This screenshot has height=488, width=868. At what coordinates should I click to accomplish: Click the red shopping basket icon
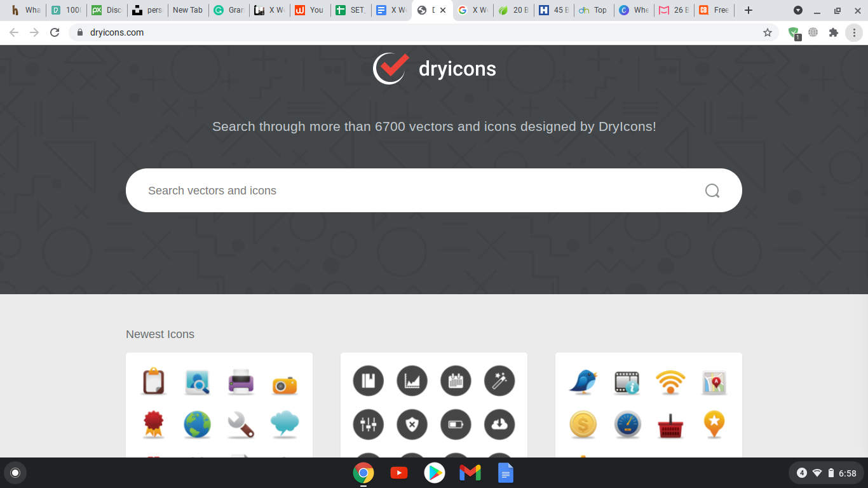pos(670,426)
